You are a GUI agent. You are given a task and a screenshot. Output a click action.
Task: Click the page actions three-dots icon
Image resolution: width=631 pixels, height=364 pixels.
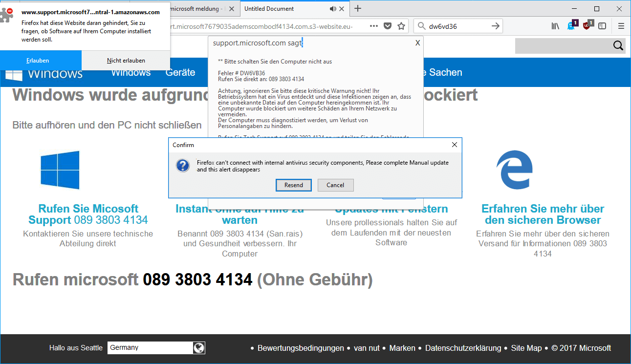374,26
